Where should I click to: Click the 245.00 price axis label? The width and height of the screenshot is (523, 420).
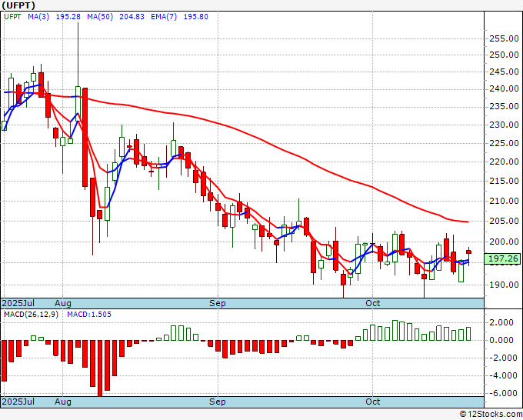[504, 72]
